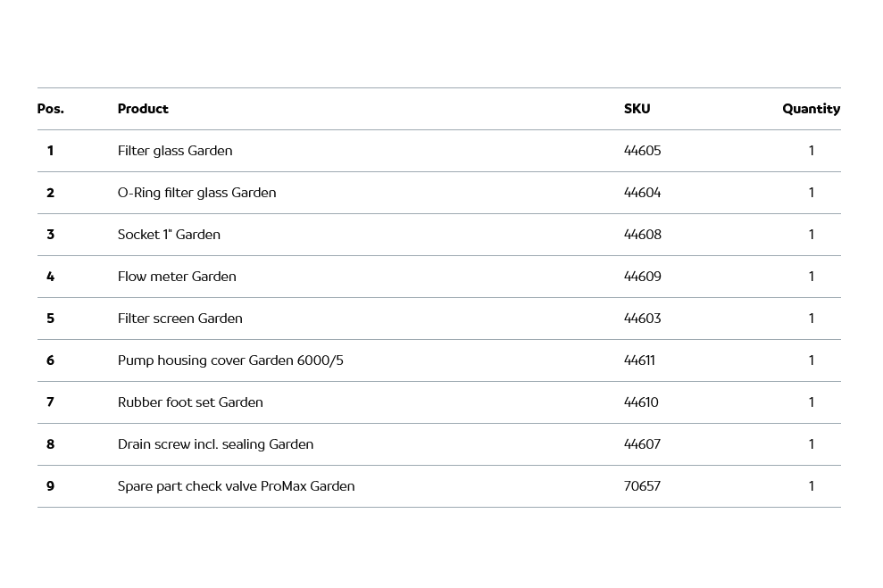Select SKU number 44604
The height and width of the screenshot is (588, 883).
(x=642, y=193)
